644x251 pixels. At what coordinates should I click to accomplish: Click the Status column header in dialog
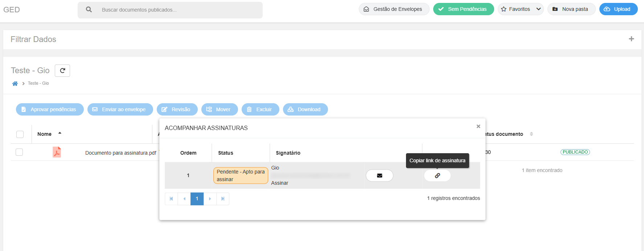click(226, 153)
